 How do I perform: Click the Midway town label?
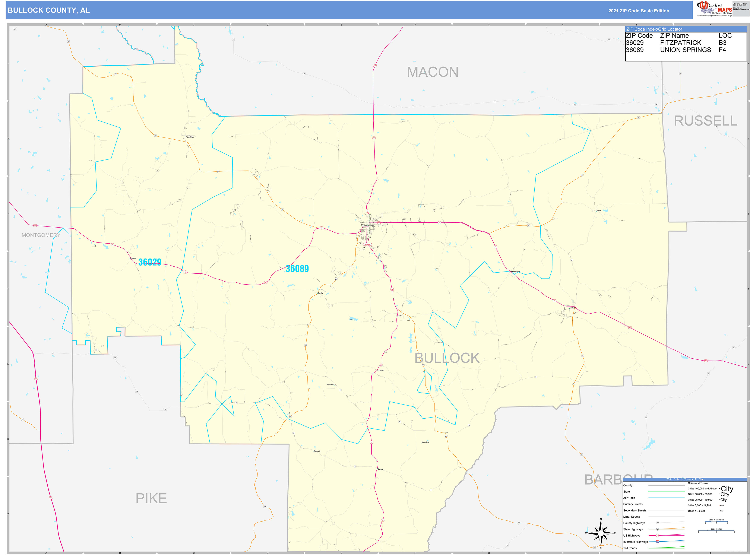(x=573, y=308)
